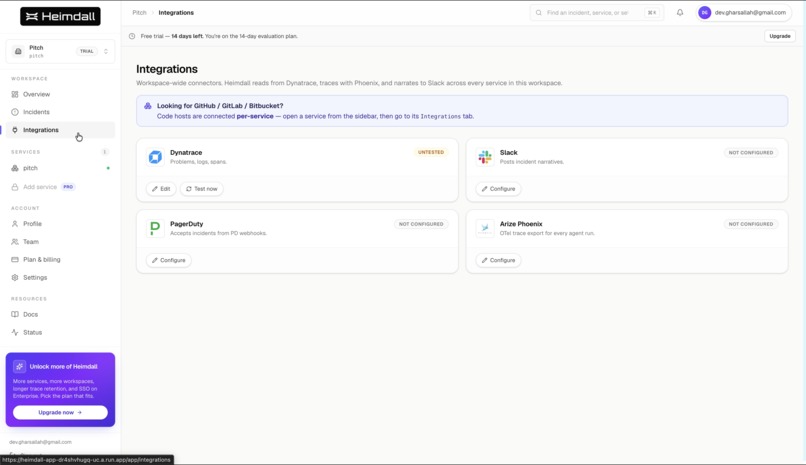Image resolution: width=806 pixels, height=465 pixels.
Task: Click Pitch in the breadcrumb
Action: [139, 12]
